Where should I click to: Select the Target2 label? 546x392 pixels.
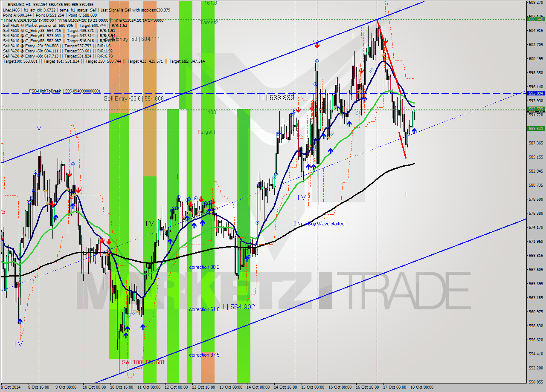pyautogui.click(x=209, y=22)
